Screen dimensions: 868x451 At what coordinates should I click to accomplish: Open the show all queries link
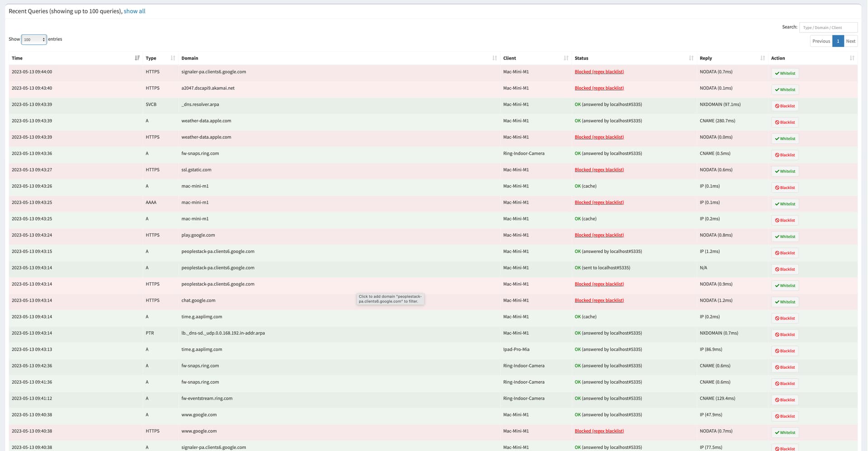(134, 11)
